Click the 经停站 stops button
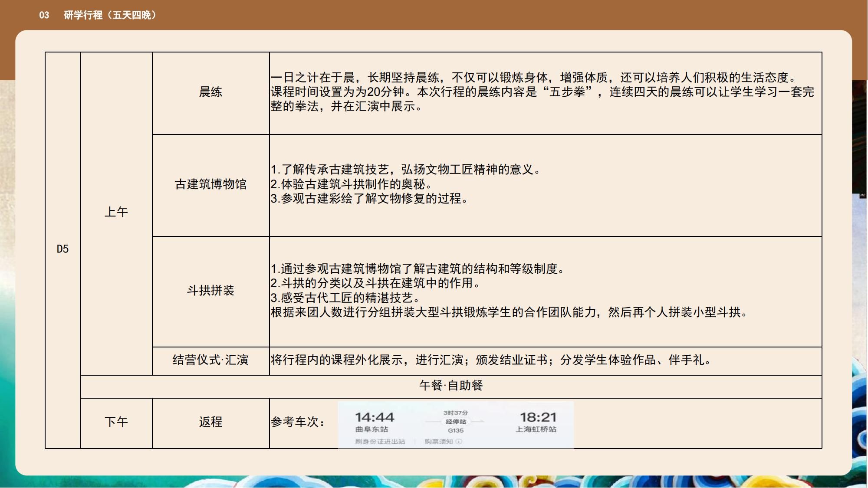The image size is (868, 488). pos(456,422)
